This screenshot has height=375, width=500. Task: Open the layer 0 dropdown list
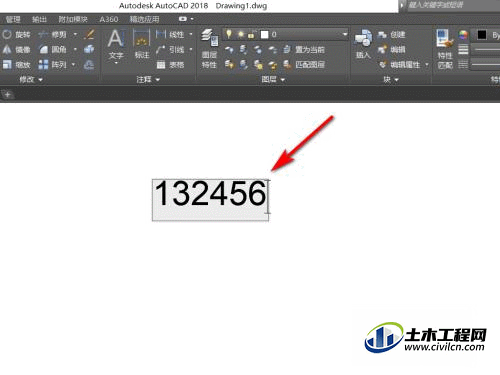[x=345, y=34]
